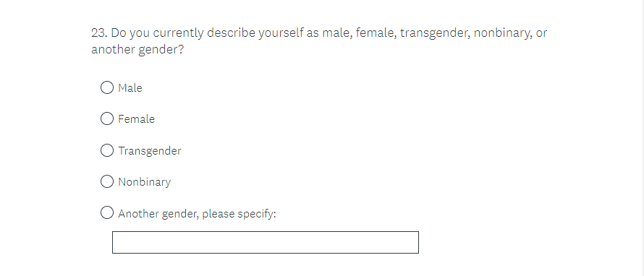Click the "Female" answer label text

(x=136, y=119)
